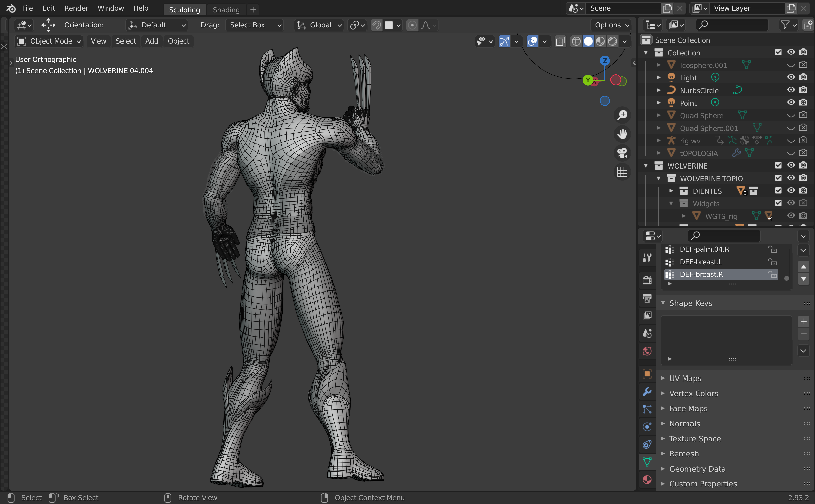Enable wireframe viewport shading
The height and width of the screenshot is (504, 815).
pyautogui.click(x=576, y=41)
